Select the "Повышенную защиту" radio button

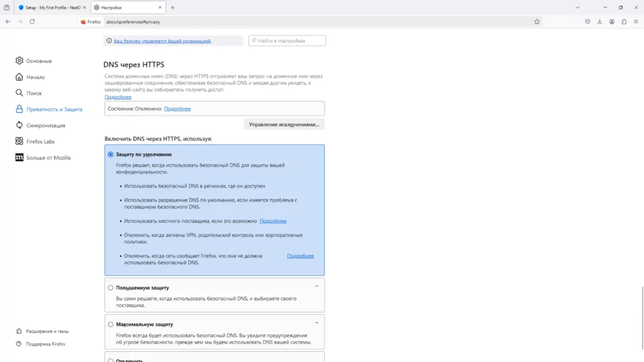[x=111, y=288]
